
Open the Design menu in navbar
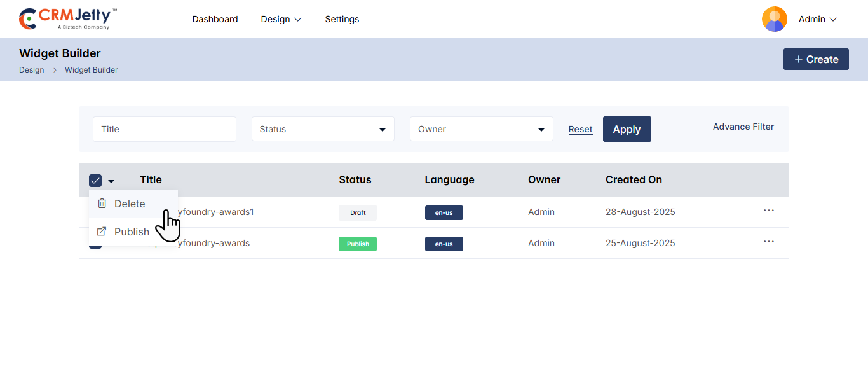click(x=281, y=19)
